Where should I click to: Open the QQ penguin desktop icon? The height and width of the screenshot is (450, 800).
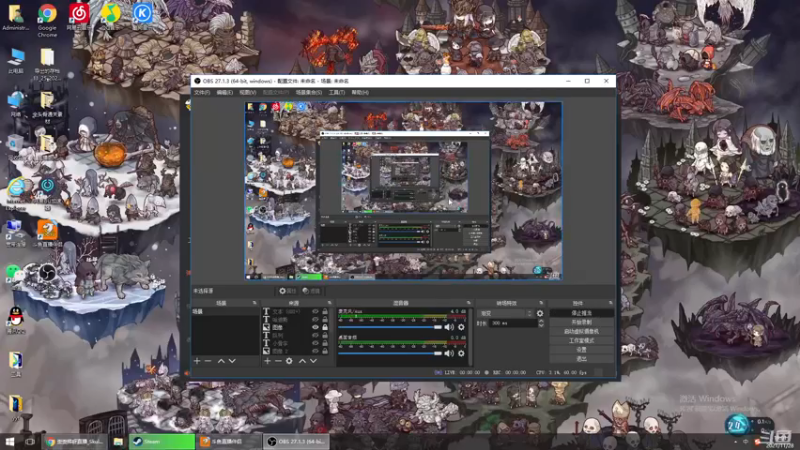coord(16,320)
